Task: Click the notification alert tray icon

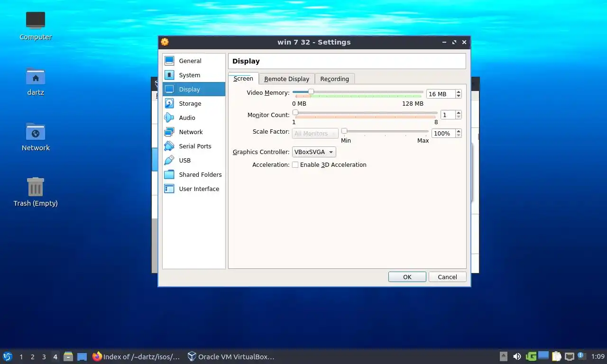Action: [x=581, y=355]
